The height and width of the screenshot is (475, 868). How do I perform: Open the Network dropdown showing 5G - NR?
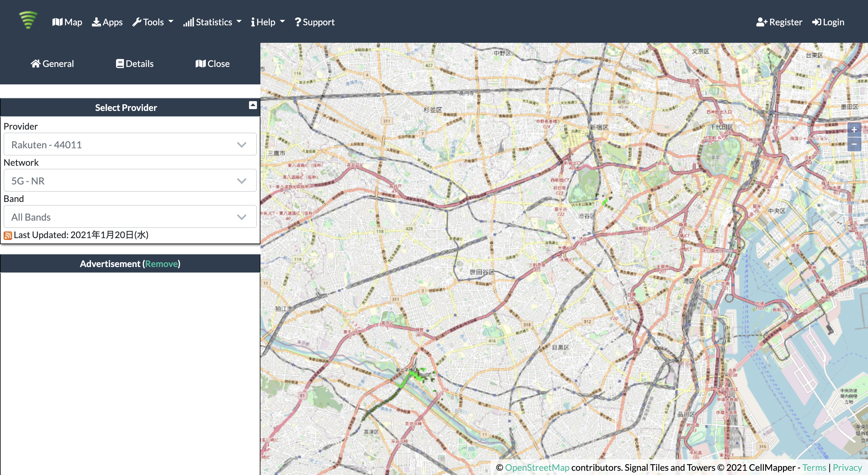[x=130, y=181]
